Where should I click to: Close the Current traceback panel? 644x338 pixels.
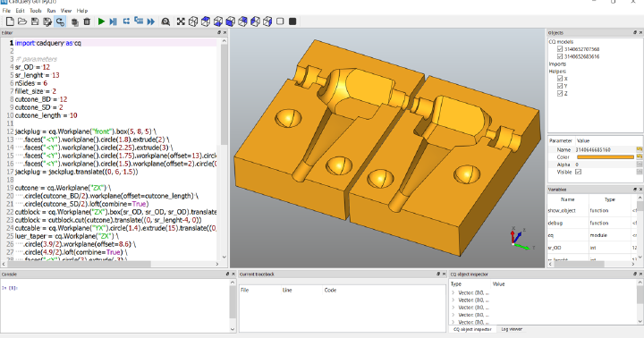click(x=444, y=274)
